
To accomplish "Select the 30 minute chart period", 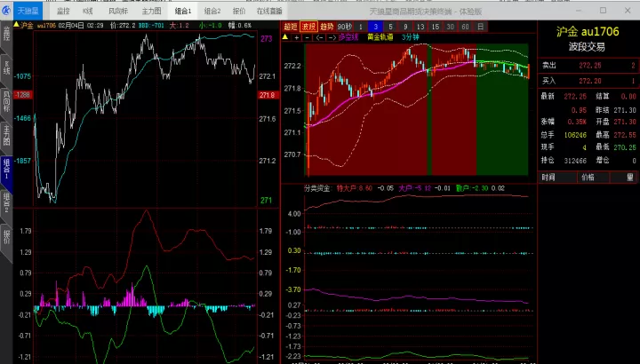I will 450,27.
